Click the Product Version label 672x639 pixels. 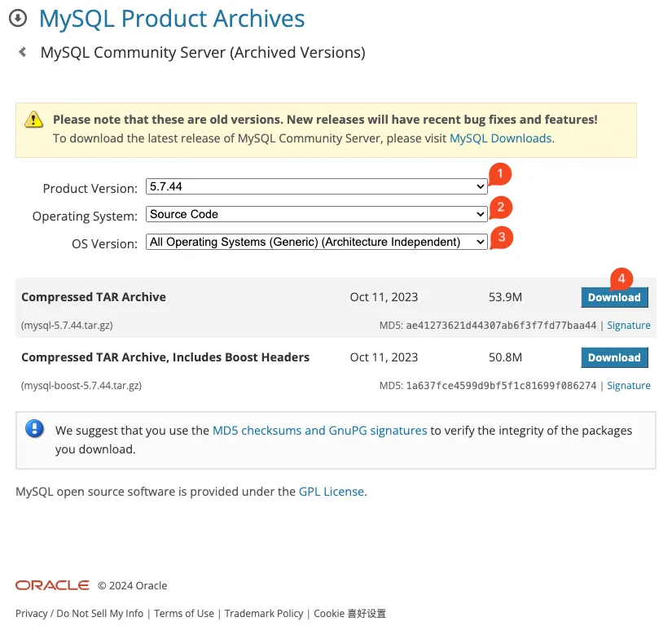[90, 189]
